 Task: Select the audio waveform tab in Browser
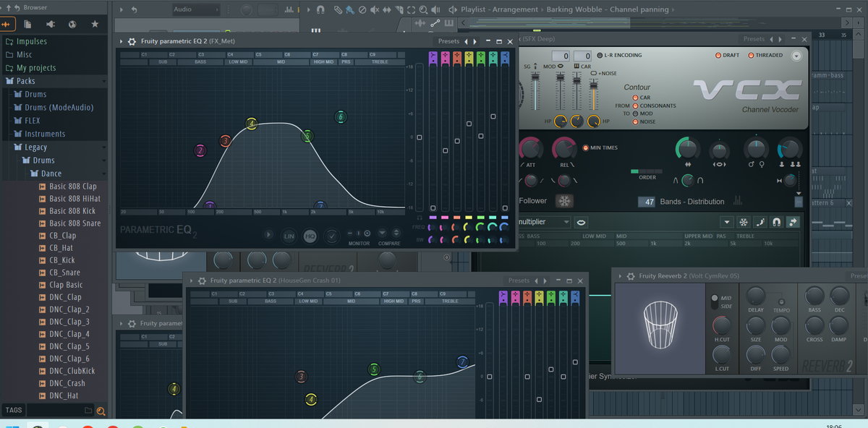point(9,25)
